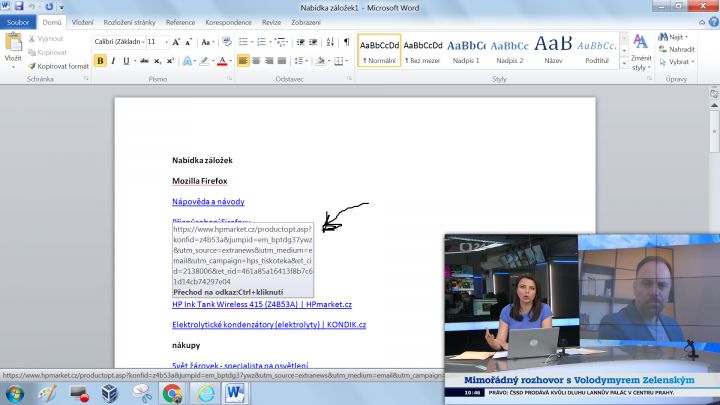Decrease font size with Shrink Font
This screenshot has height=405, width=720.
[188, 42]
